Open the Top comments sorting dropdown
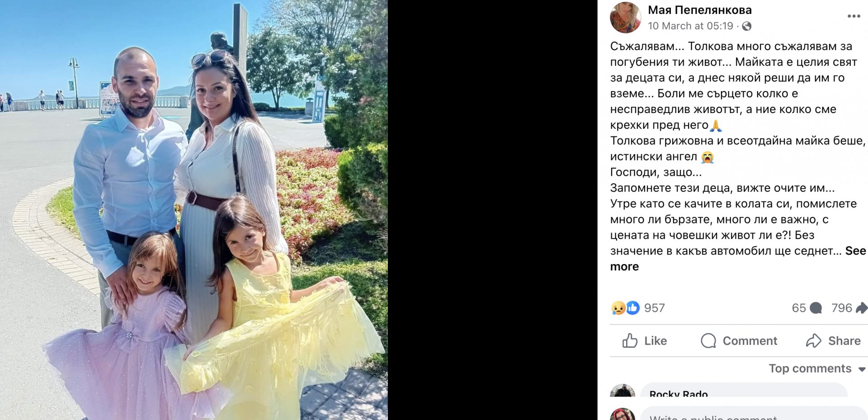This screenshot has height=420, width=868. (x=817, y=368)
